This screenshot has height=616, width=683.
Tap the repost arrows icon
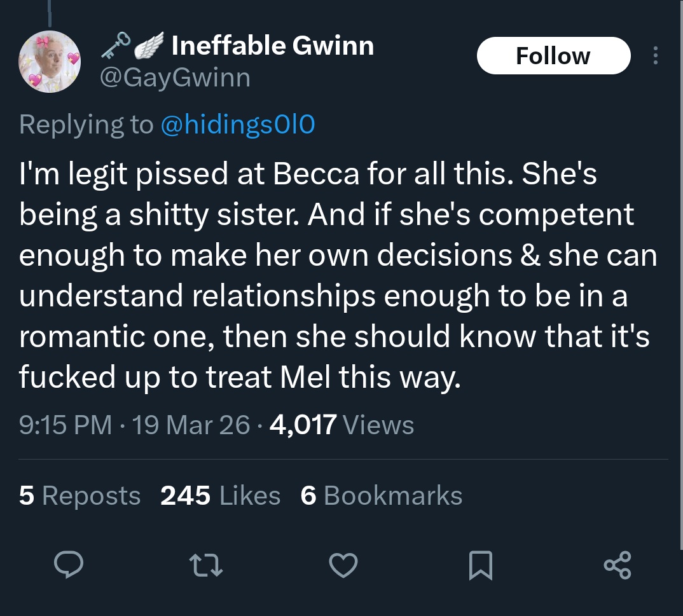pos(206,565)
